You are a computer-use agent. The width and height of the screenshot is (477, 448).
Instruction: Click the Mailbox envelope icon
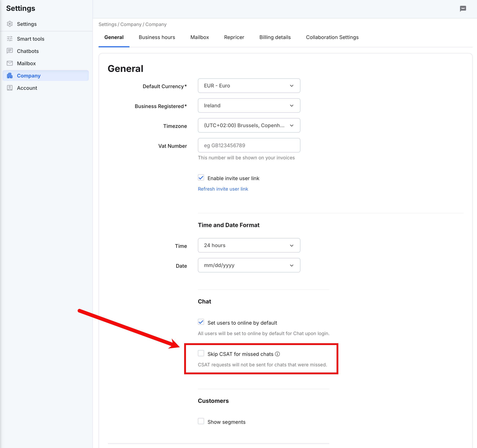click(10, 63)
